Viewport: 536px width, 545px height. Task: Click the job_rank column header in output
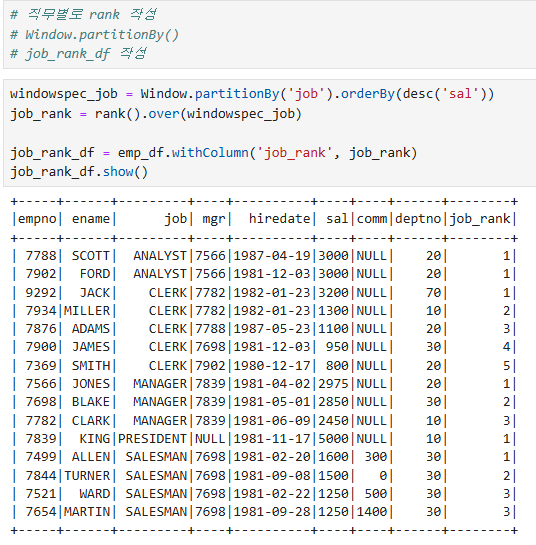click(x=480, y=219)
